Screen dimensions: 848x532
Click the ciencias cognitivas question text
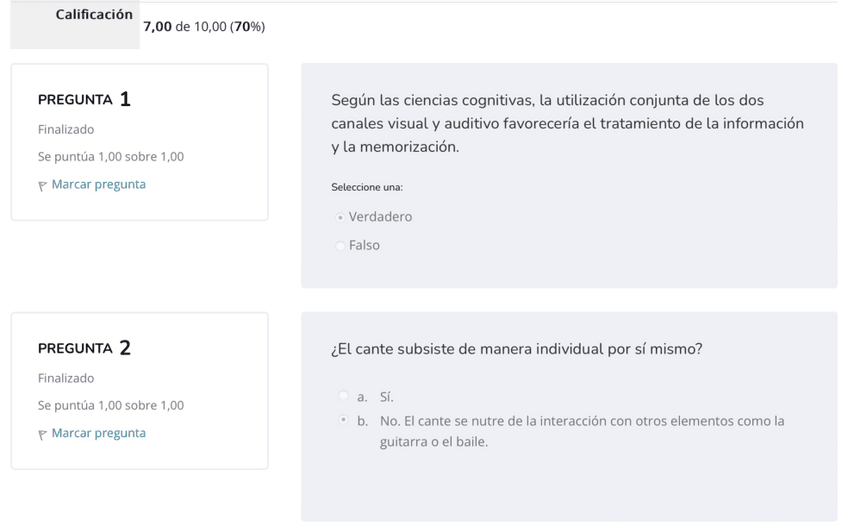click(x=567, y=123)
